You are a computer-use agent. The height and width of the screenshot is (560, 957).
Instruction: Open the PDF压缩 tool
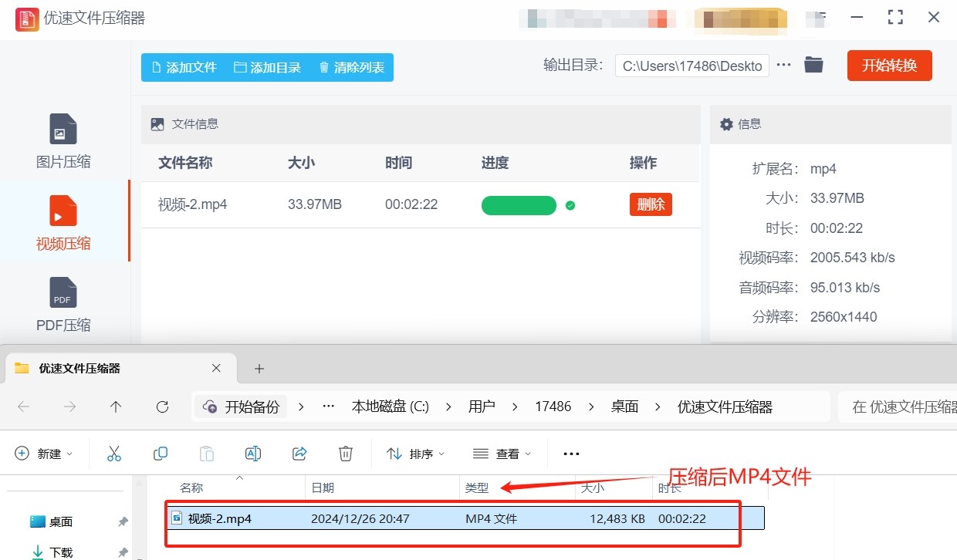[x=63, y=304]
